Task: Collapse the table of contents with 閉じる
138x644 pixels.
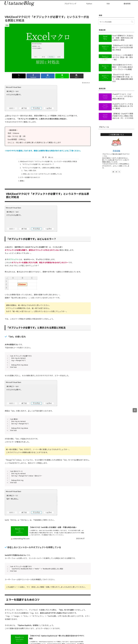Action: 51,157
